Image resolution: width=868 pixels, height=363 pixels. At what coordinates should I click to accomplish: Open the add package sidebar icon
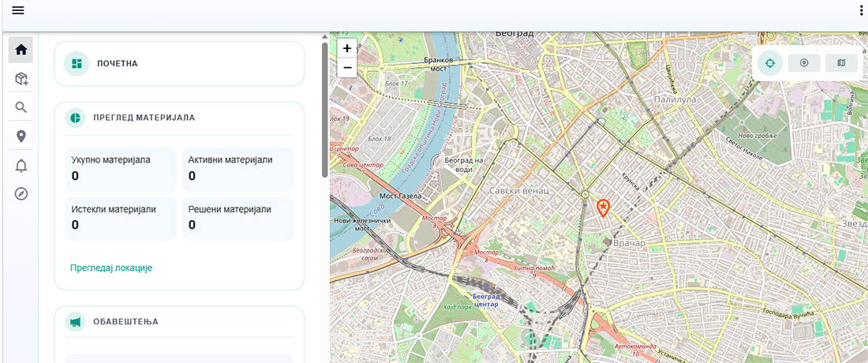pos(21,79)
